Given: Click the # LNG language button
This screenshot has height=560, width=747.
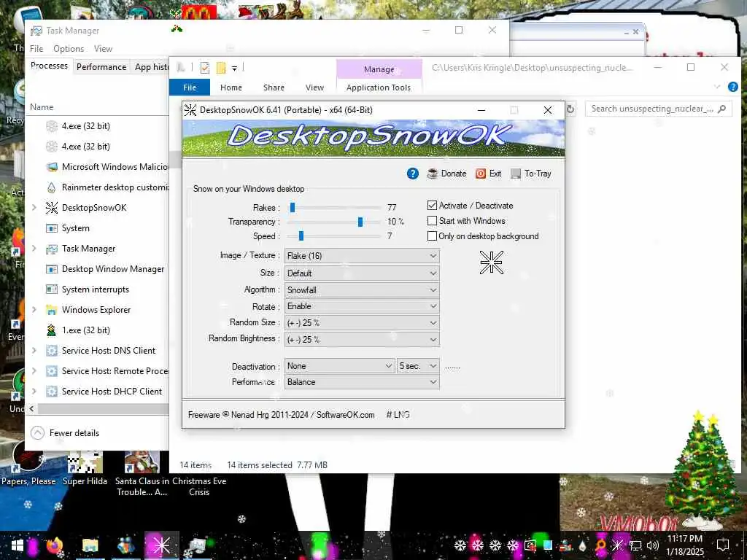Looking at the screenshot, I should click(398, 415).
